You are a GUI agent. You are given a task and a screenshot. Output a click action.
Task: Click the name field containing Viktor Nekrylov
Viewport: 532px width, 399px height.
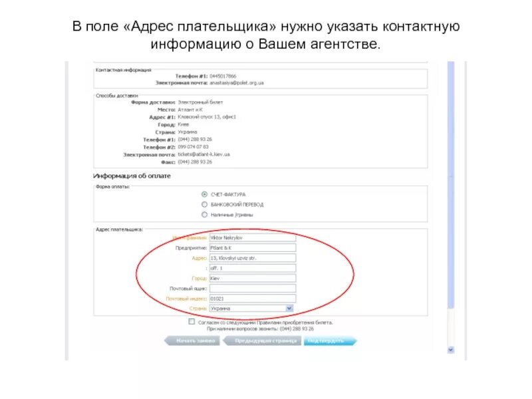tap(253, 238)
